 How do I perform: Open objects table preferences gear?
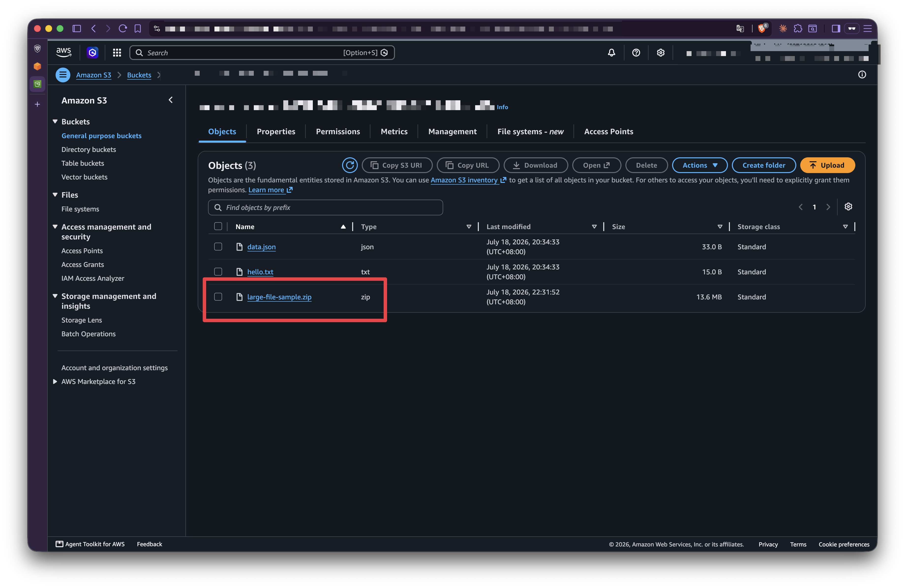click(848, 207)
